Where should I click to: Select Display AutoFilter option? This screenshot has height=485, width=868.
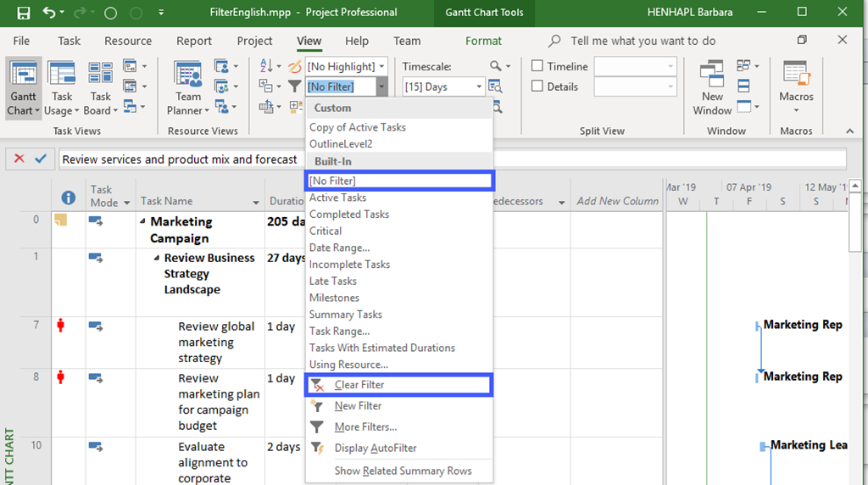[398, 448]
